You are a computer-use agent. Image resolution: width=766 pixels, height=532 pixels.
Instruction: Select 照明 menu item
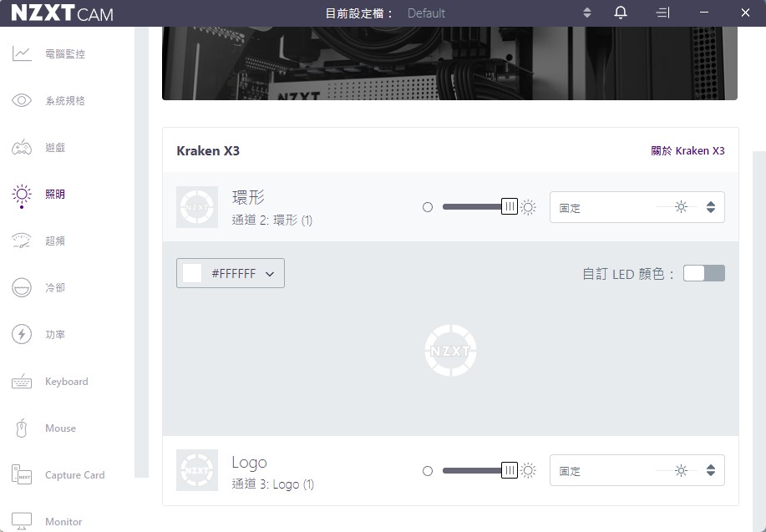tap(55, 194)
